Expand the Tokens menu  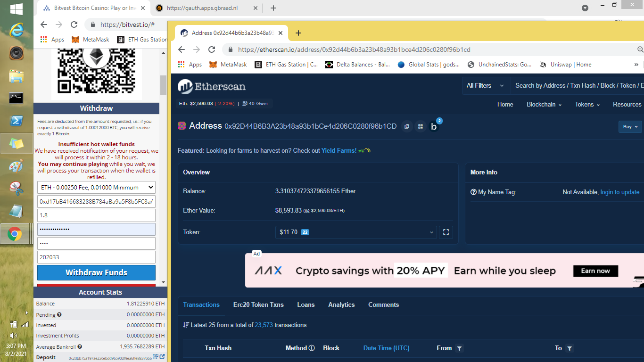587,105
